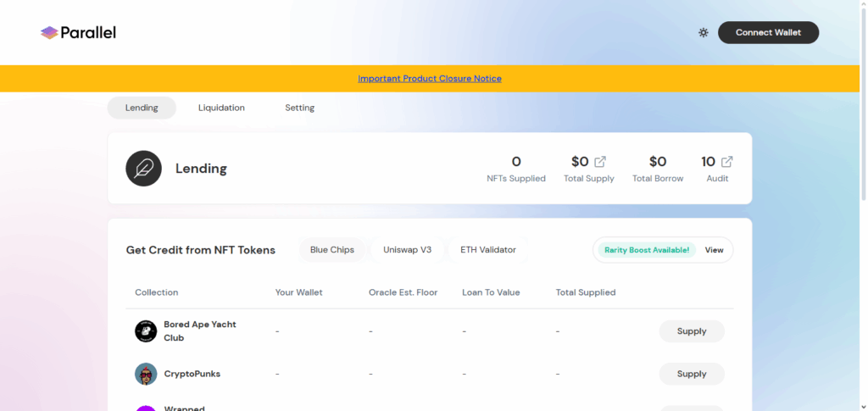868x411 pixels.
Task: Click the Oracle Est. Floor column header
Action: [x=403, y=292]
